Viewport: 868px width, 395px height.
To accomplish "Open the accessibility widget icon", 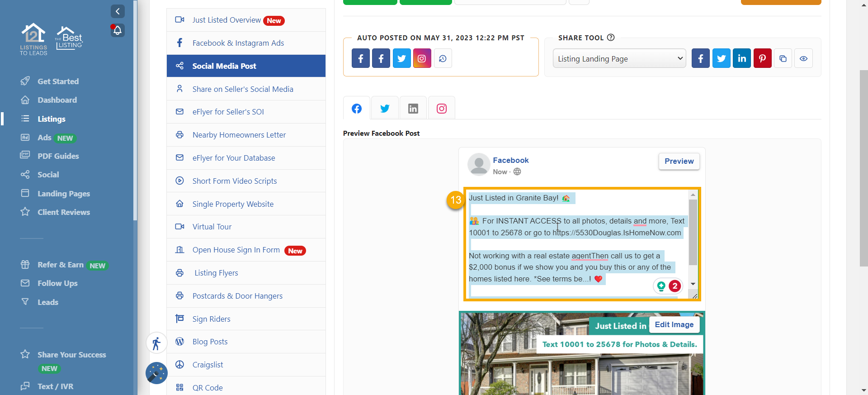I will 156,343.
